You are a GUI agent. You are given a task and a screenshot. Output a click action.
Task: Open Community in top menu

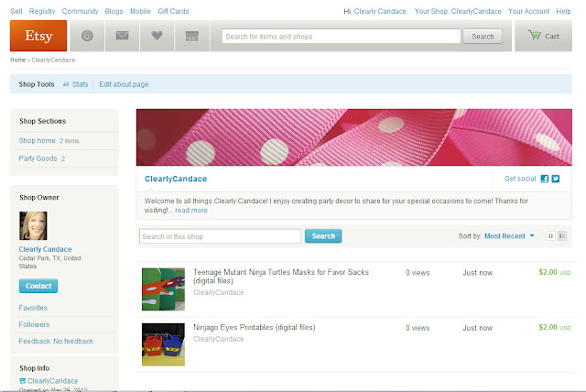click(80, 11)
